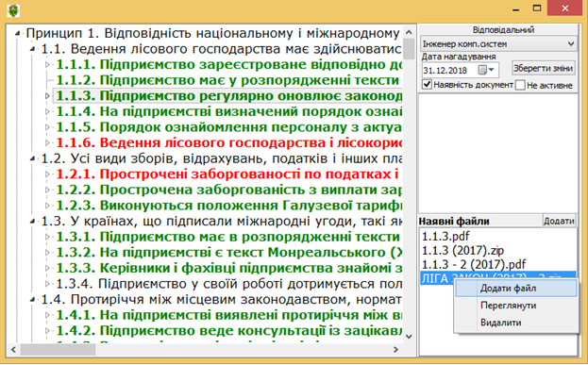Click right arrow of horizontal scrollbar

click(396, 349)
